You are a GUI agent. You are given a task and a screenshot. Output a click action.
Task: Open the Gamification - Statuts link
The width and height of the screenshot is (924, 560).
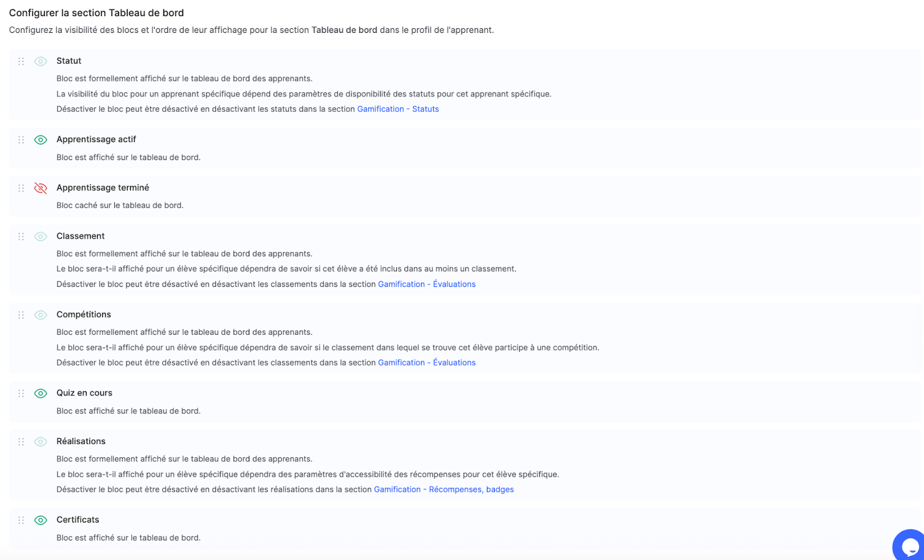point(398,109)
